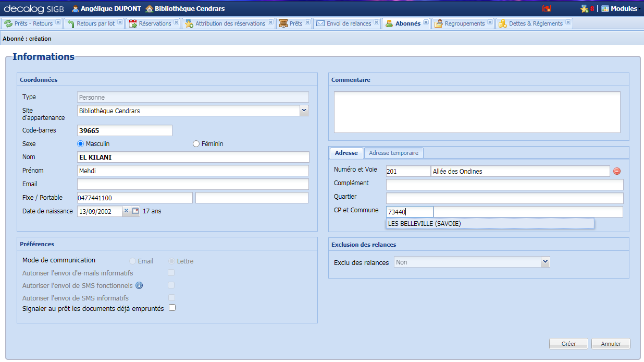Viewport: 644px width, 362px height.
Task: Open the date of birth calendar picker
Action: [x=135, y=211]
